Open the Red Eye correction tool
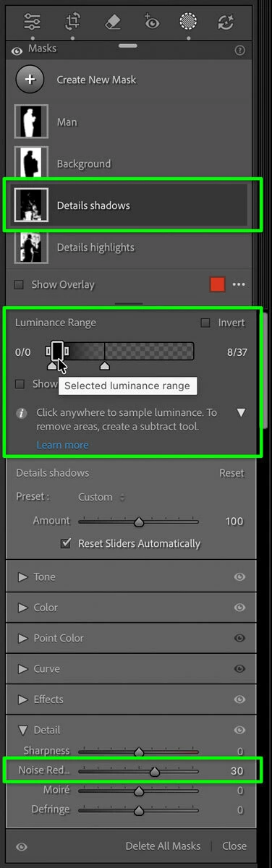 coord(151,21)
